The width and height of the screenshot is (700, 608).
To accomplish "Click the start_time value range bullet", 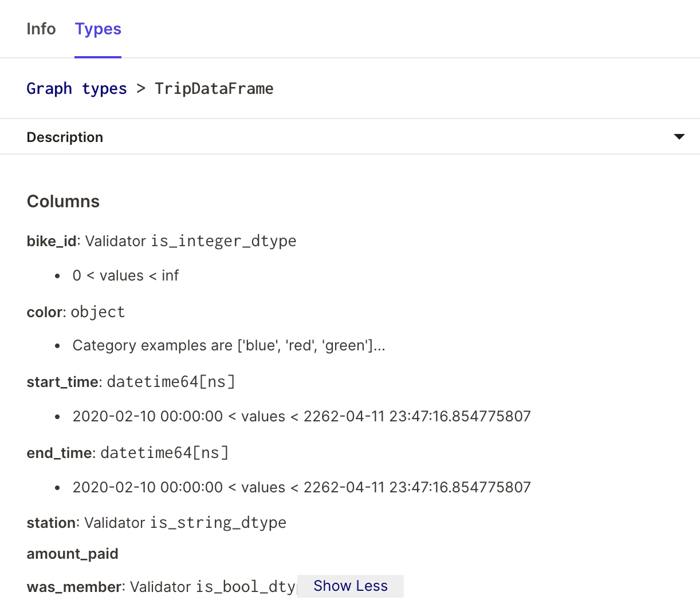I will click(301, 416).
